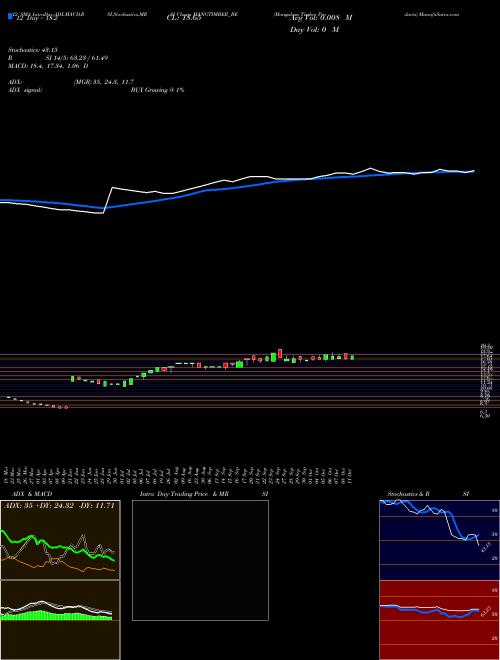500x660 pixels.
Task: Click the 'Avg Vol: 0.008 M' label
Action: pyautogui.click(x=321, y=18)
